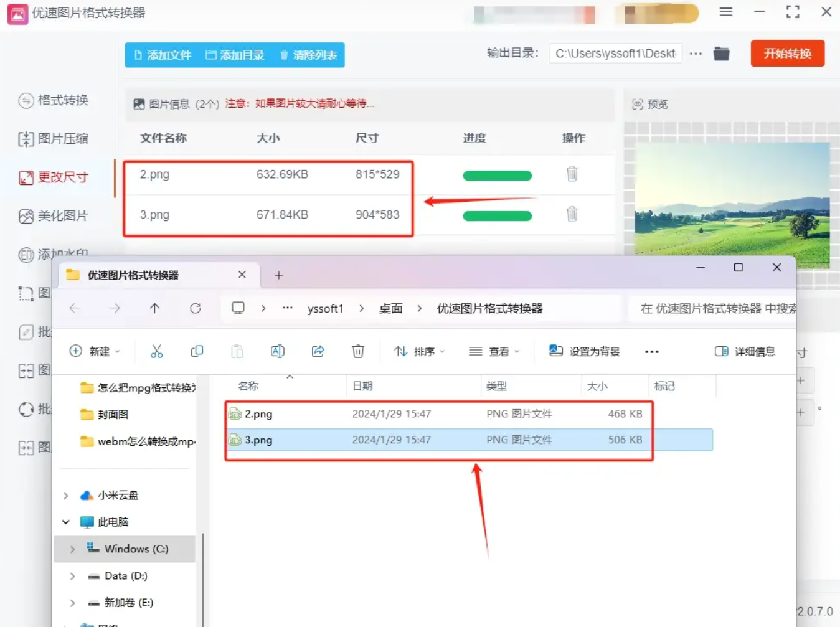Viewport: 840px width, 627px height.
Task: Click 桌面 in the breadcrumb
Action: point(391,309)
